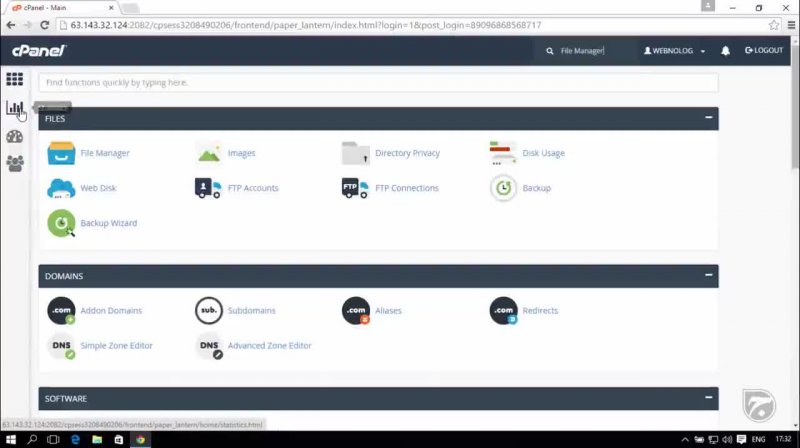This screenshot has width=800, height=448.
Task: Click the Logout button
Action: point(764,50)
